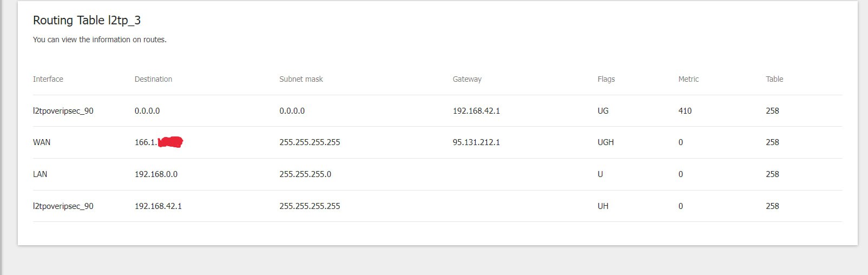
Task: Select the Routing Table l2tp_3 heading
Action: tap(87, 20)
